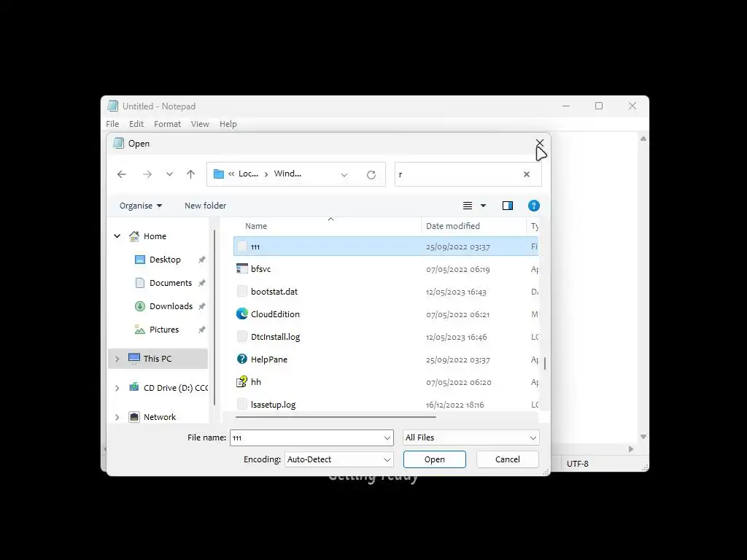Image resolution: width=747 pixels, height=560 pixels.
Task: Click the Open button
Action: (435, 459)
